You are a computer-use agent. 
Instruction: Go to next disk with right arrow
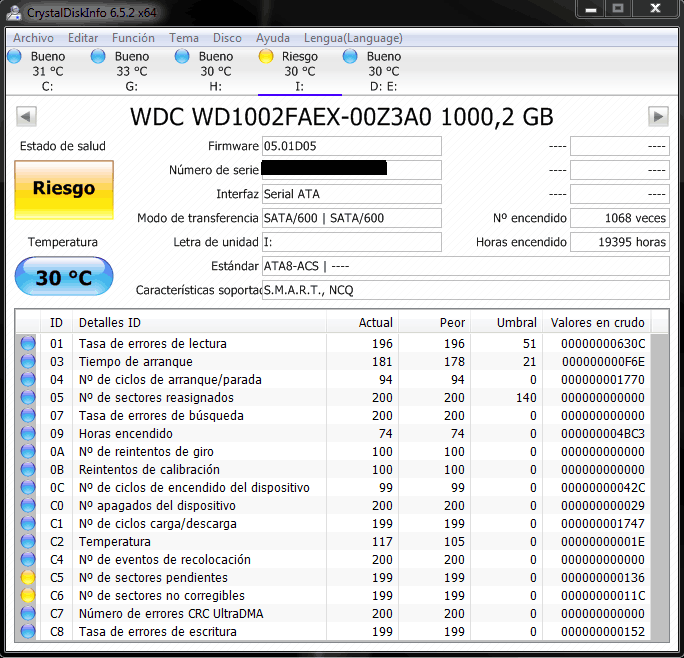pyautogui.click(x=658, y=117)
